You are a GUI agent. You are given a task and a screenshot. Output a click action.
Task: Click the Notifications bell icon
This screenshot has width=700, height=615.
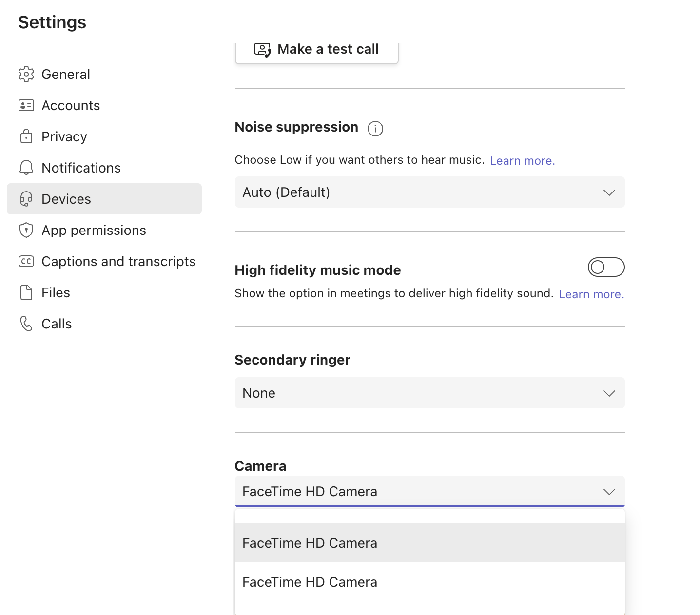point(26,168)
